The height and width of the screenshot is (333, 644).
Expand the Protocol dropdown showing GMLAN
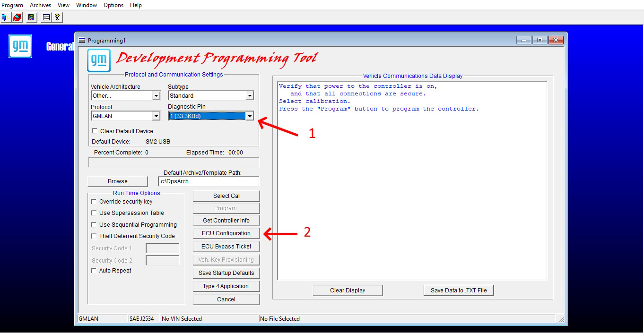tap(157, 116)
